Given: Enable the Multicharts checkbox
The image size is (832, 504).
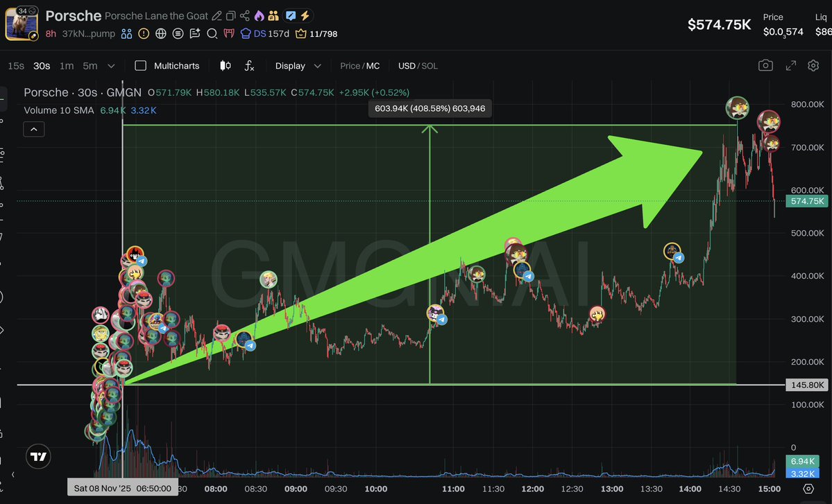Looking at the screenshot, I should [x=141, y=66].
